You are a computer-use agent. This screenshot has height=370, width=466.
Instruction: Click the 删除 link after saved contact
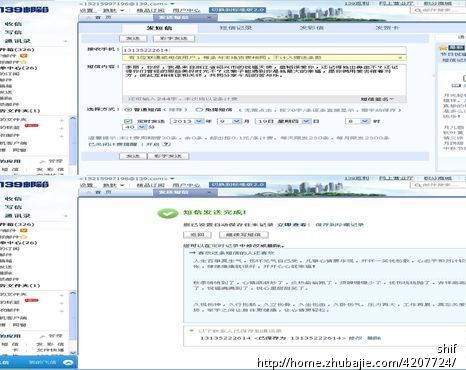point(374,338)
